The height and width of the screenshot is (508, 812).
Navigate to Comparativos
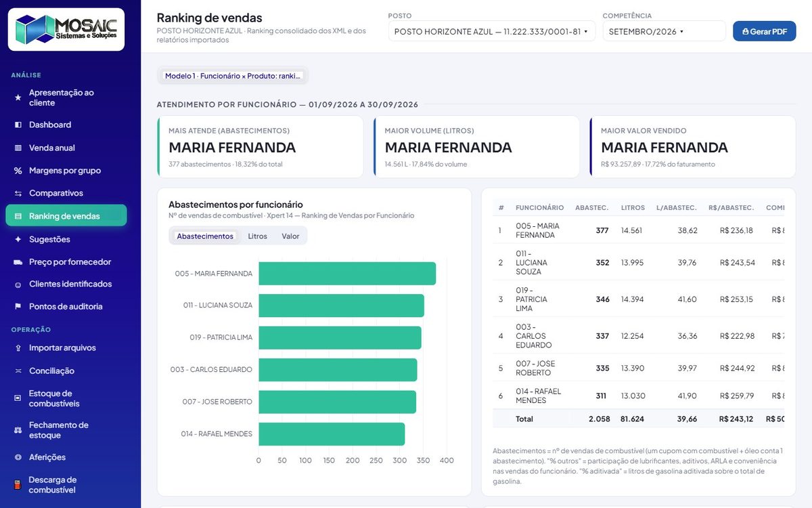66,193
